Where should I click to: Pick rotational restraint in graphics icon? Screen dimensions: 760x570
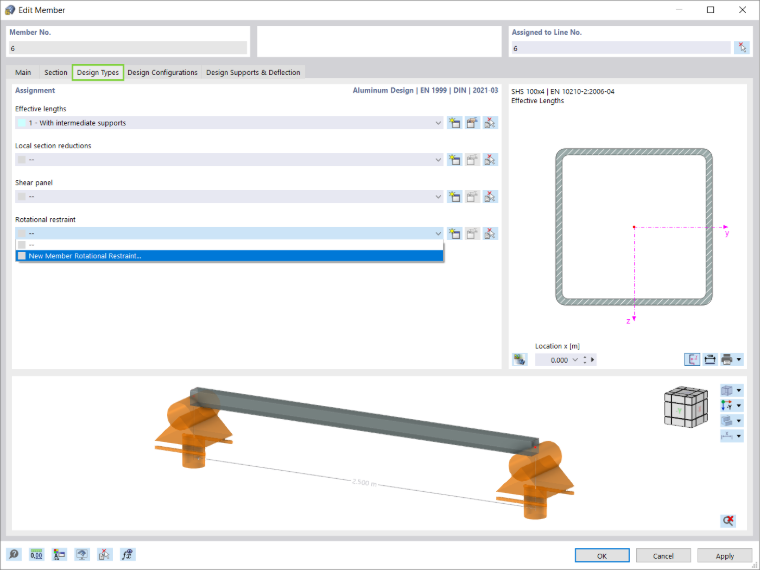[490, 234]
